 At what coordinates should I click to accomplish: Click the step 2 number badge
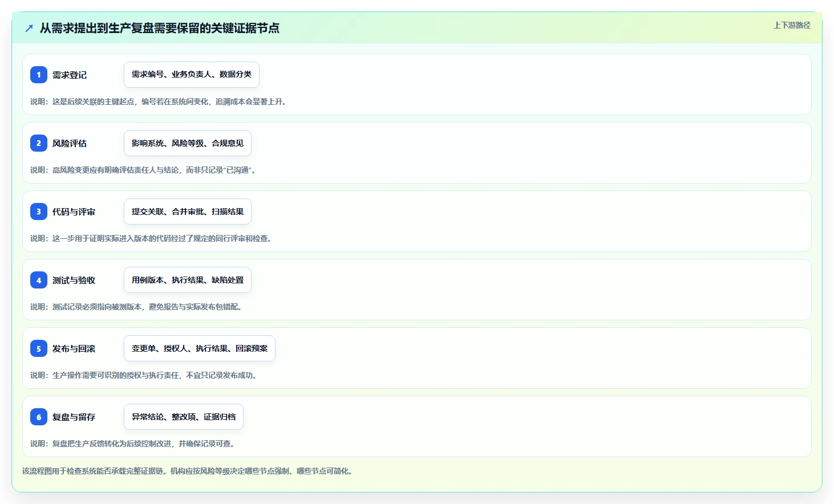point(39,143)
